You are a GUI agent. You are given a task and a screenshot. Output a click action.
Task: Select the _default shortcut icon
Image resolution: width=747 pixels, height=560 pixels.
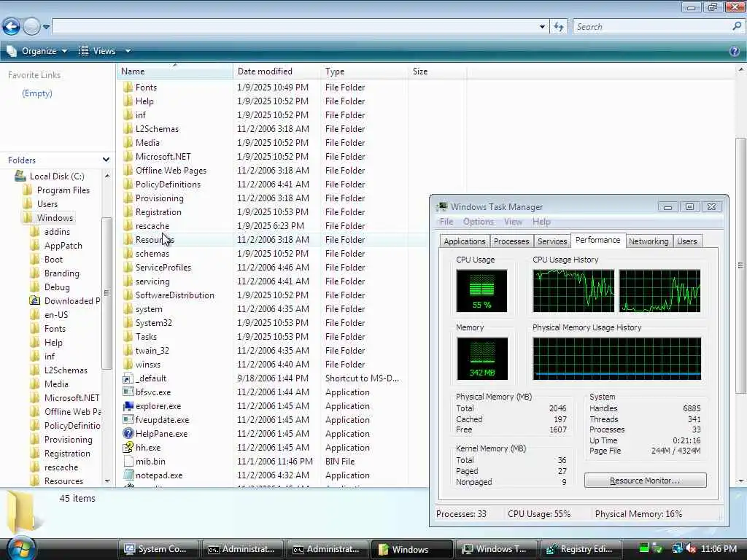(x=128, y=378)
